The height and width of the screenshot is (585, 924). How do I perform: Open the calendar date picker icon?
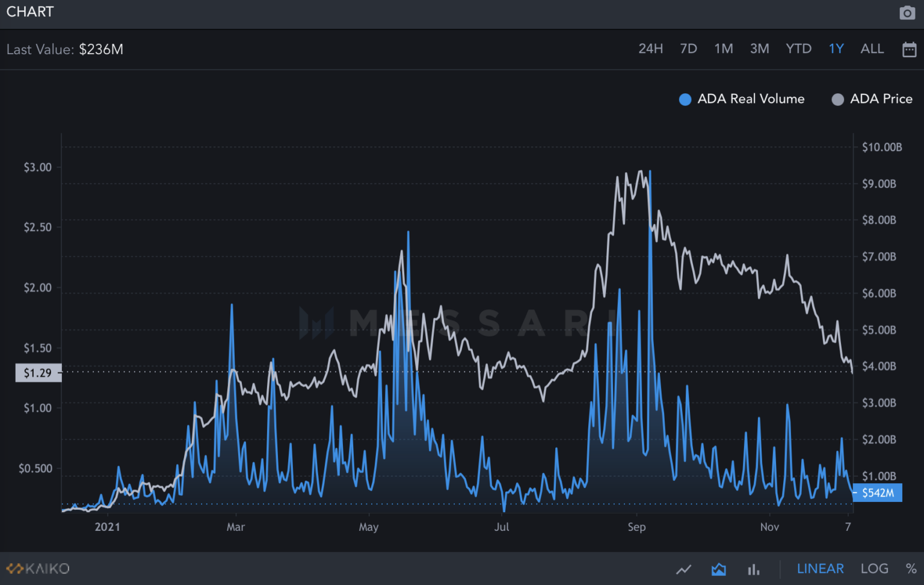(910, 49)
